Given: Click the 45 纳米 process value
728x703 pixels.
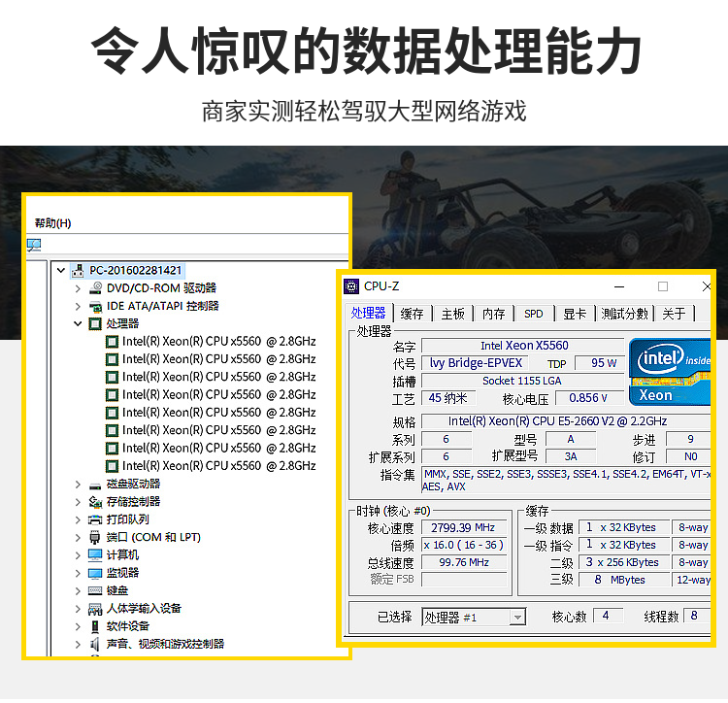Looking at the screenshot, I should 449,398.
